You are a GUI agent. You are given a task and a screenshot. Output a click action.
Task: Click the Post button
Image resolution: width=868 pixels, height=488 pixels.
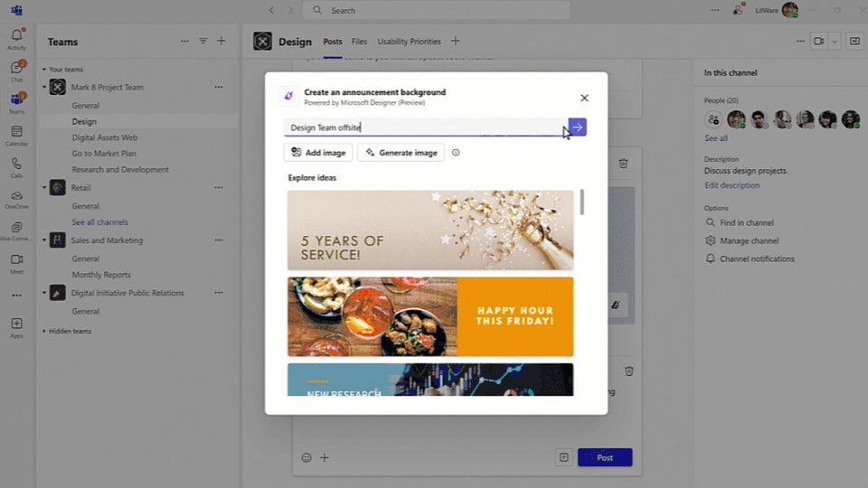[x=605, y=457]
